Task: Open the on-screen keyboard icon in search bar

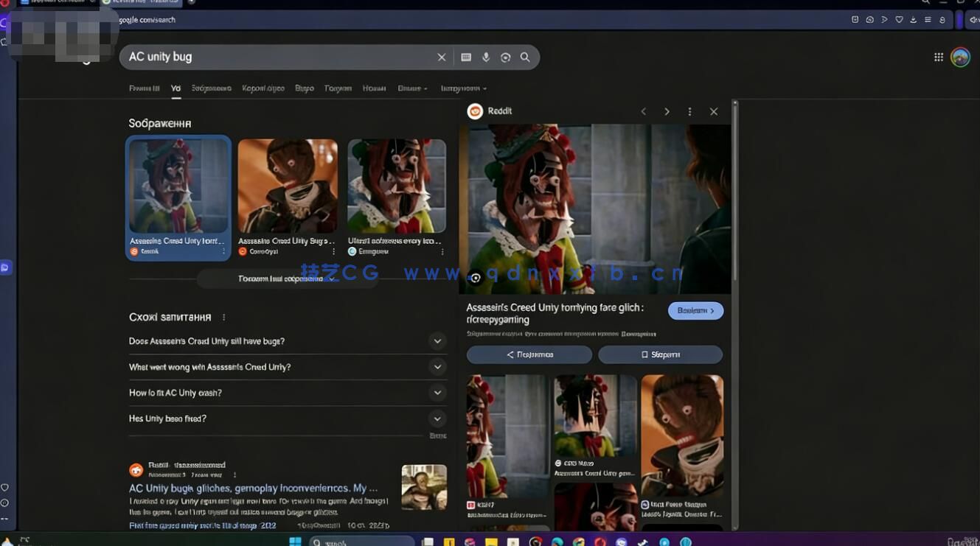Action: coord(466,57)
